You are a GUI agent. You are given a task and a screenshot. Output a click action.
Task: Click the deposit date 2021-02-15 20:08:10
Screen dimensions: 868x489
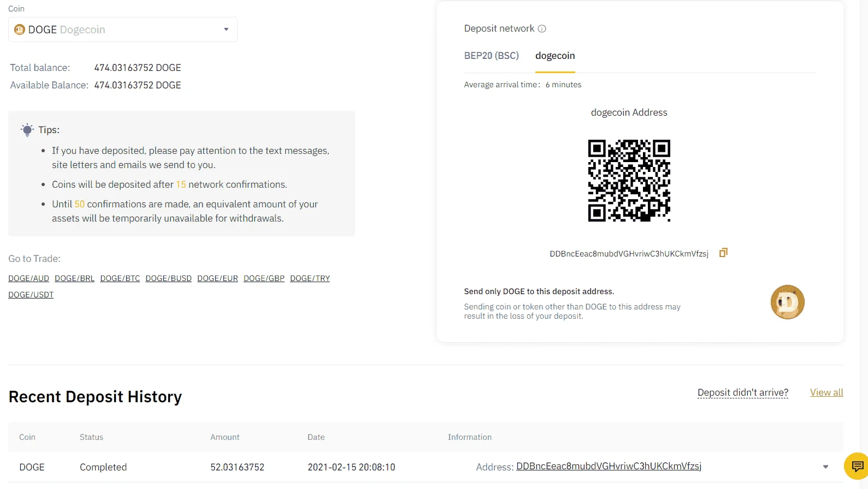pos(351,467)
